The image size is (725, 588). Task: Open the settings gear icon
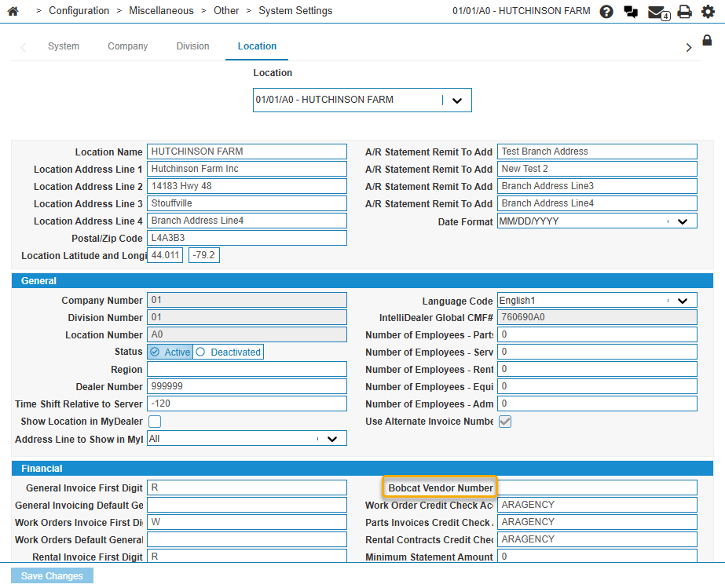click(x=708, y=12)
